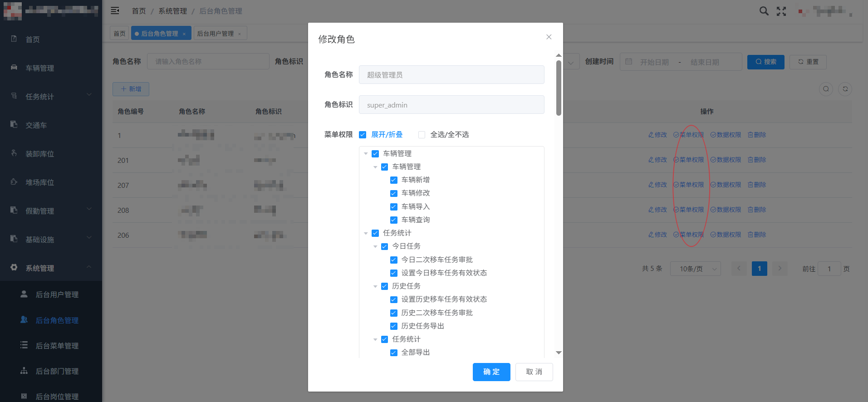Click the round refresh table icon
Viewport: 868px width, 402px height.
pos(845,89)
